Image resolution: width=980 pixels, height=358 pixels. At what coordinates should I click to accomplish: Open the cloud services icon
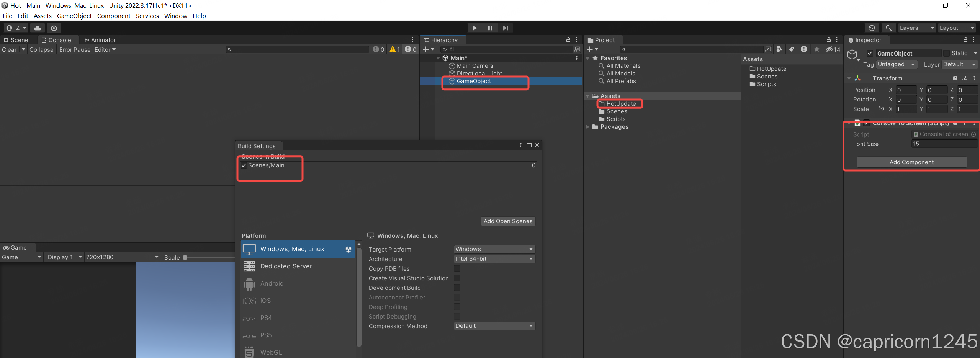click(38, 28)
